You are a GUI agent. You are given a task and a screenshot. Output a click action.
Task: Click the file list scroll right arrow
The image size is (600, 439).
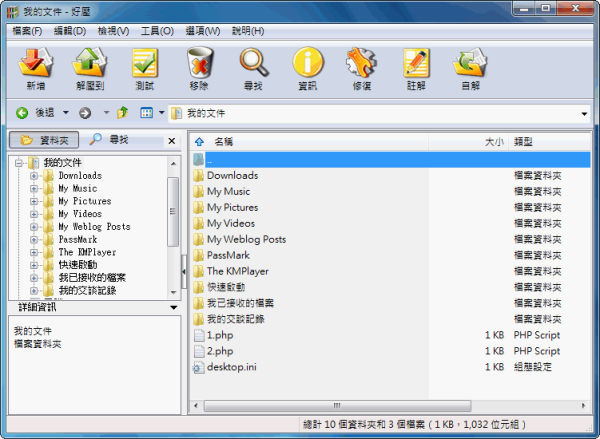(x=584, y=405)
